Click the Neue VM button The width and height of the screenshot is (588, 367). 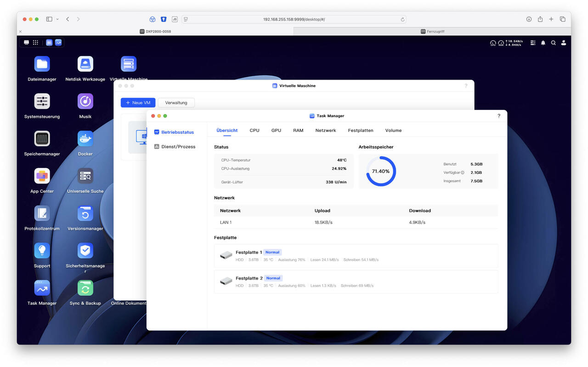click(138, 103)
